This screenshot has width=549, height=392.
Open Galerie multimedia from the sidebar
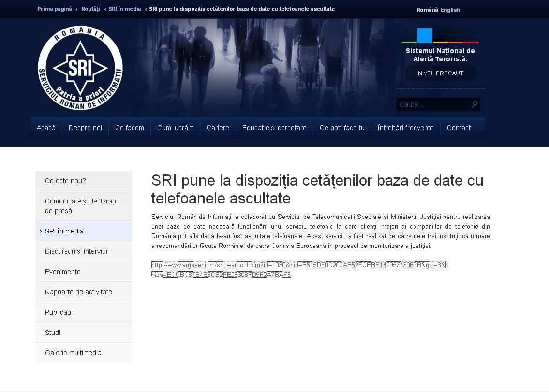click(73, 352)
